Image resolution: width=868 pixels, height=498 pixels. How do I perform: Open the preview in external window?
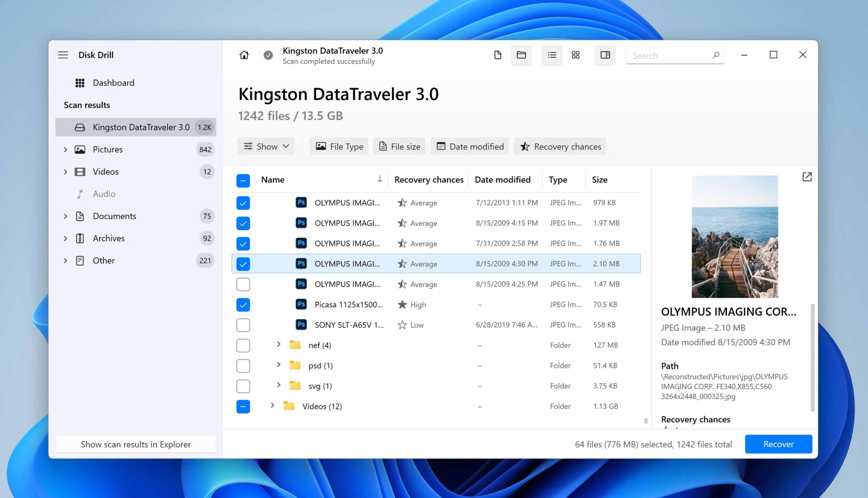807,176
